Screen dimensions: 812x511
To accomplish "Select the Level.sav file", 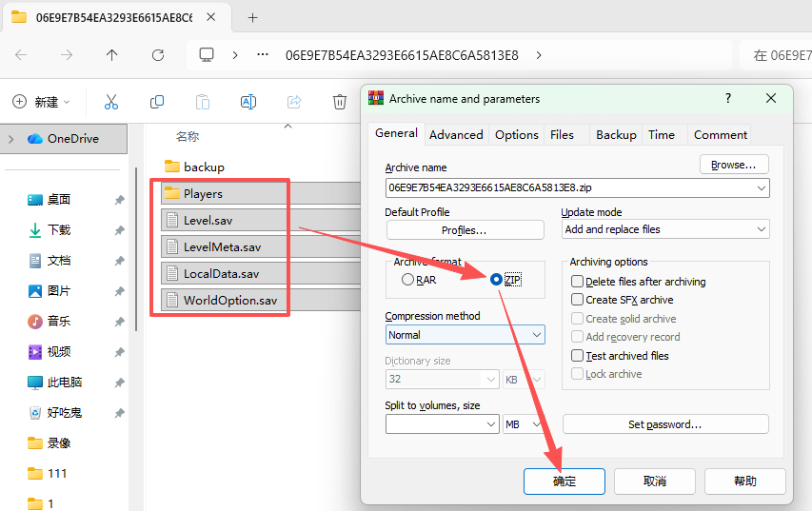I will pyautogui.click(x=261, y=220).
